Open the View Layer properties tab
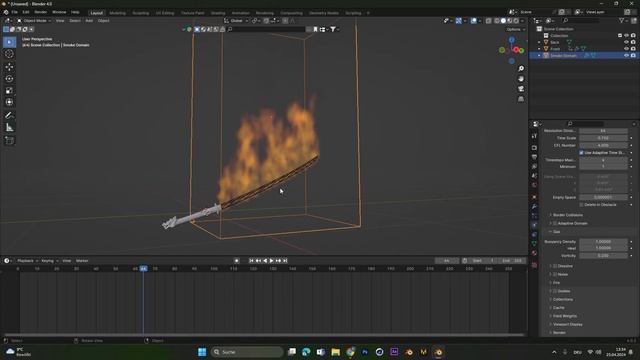640x360 pixels. click(x=534, y=167)
